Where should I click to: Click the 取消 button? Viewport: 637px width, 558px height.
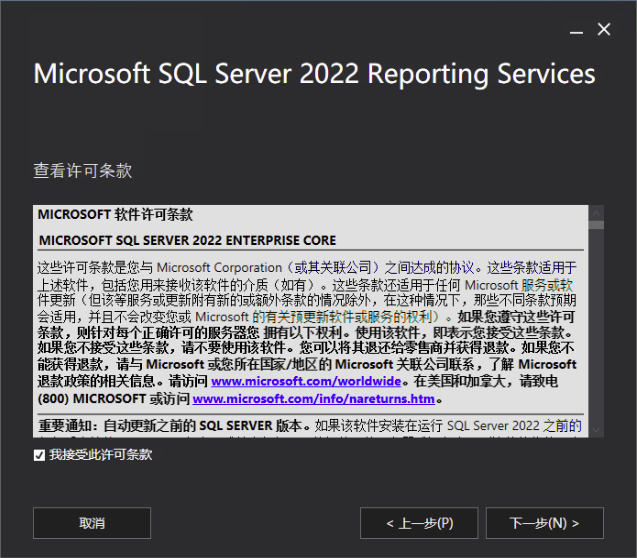[92, 523]
